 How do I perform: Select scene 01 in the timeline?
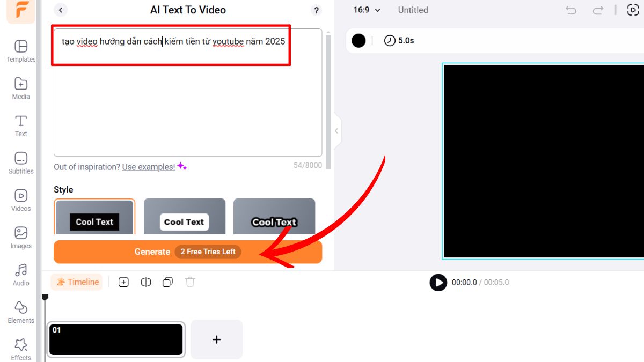click(x=116, y=339)
